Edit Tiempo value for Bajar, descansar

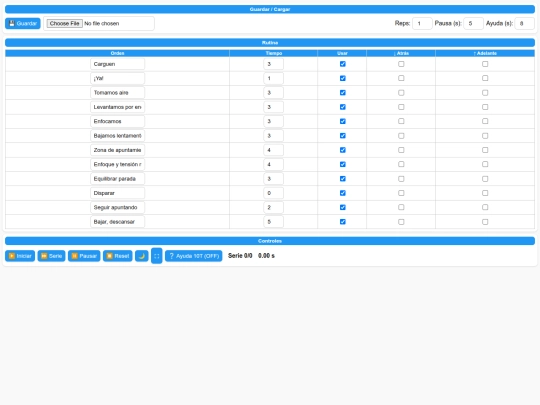pos(273,222)
